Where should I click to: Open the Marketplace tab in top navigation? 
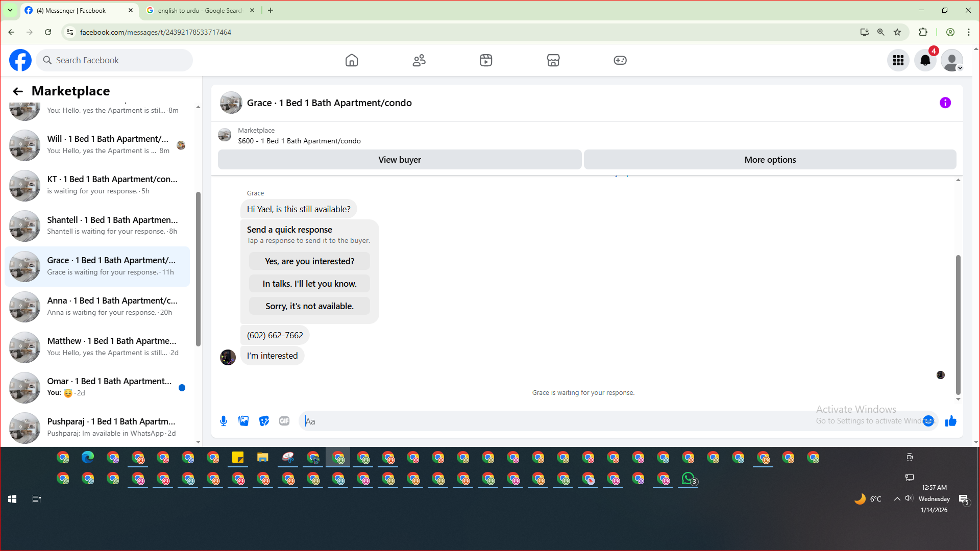(553, 60)
